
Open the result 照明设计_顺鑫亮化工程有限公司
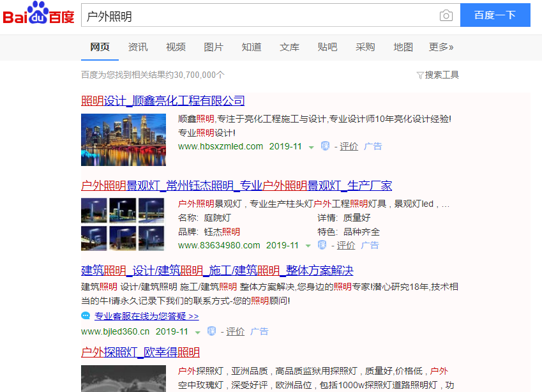(x=163, y=101)
